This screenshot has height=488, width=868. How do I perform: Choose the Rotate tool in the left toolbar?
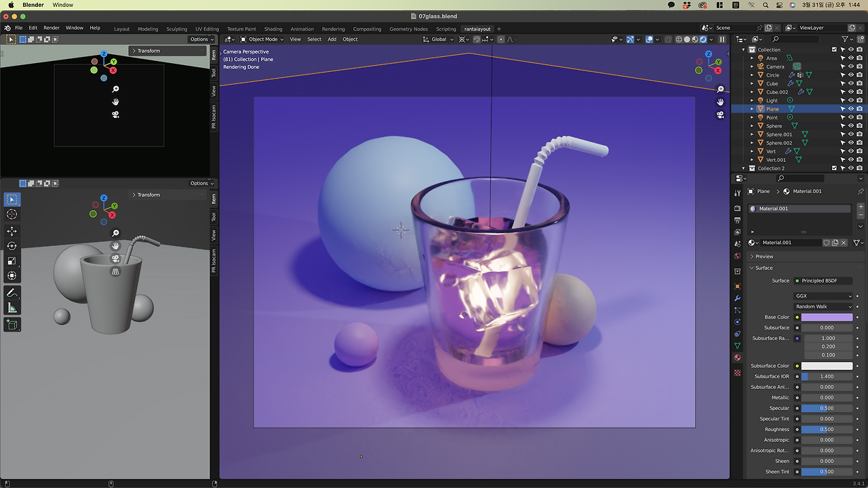(12, 246)
